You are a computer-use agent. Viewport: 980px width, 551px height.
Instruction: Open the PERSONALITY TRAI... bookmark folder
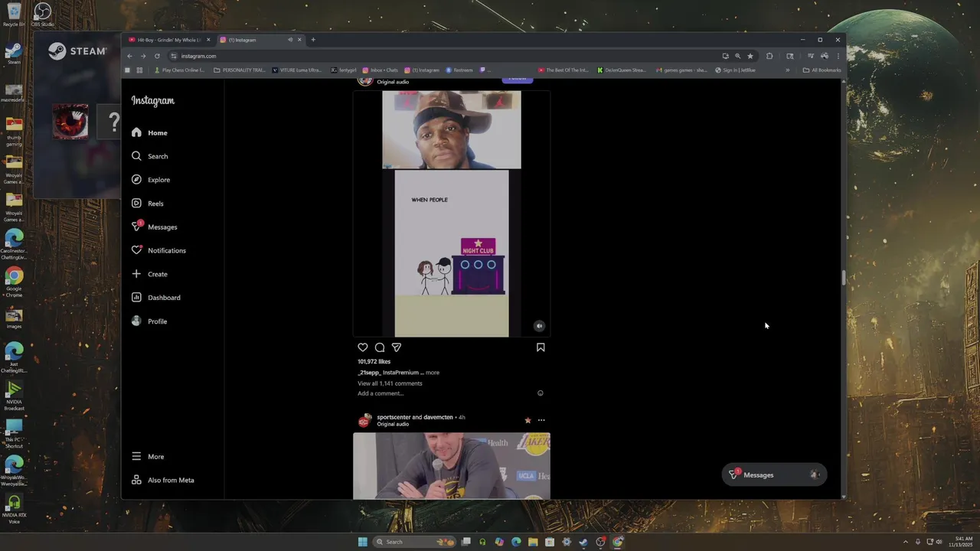[x=240, y=70]
